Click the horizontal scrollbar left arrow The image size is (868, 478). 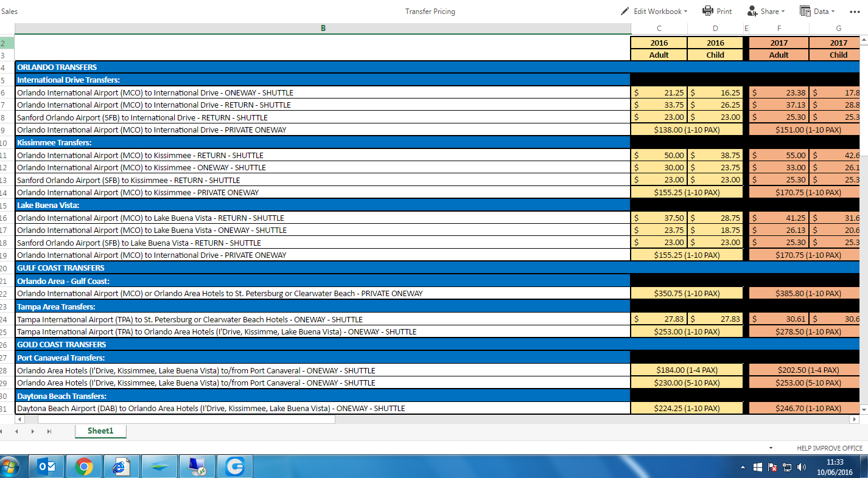pyautogui.click(x=19, y=419)
